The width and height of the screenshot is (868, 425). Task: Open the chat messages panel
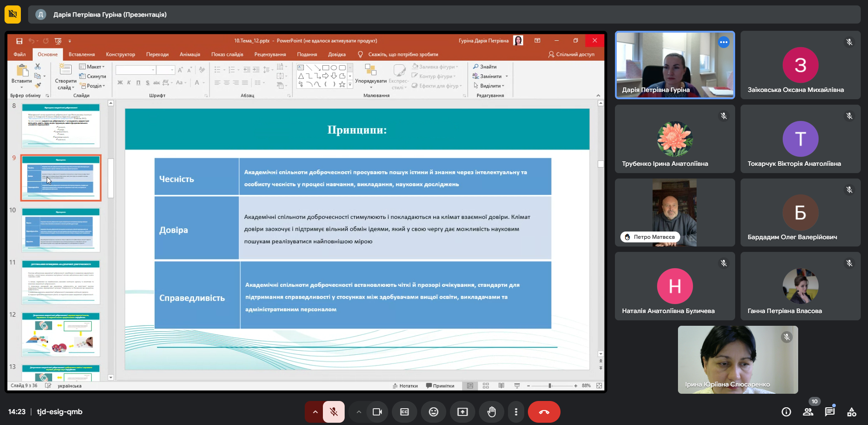pos(830,412)
